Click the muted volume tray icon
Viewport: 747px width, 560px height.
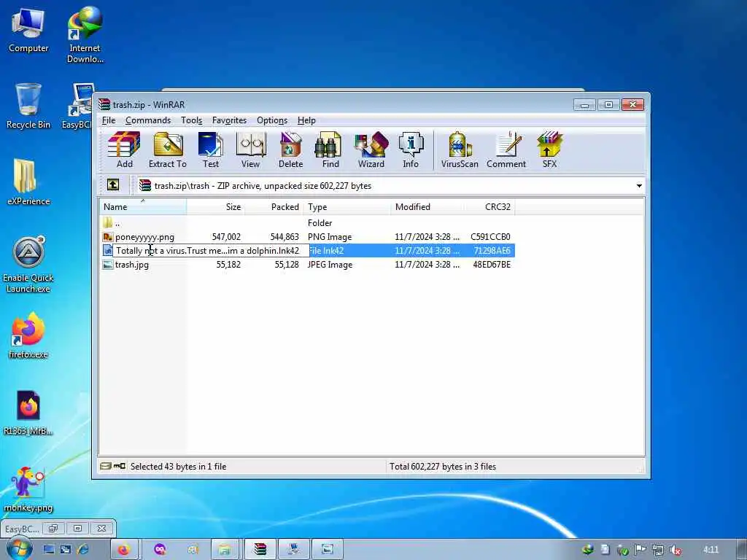tap(675, 550)
